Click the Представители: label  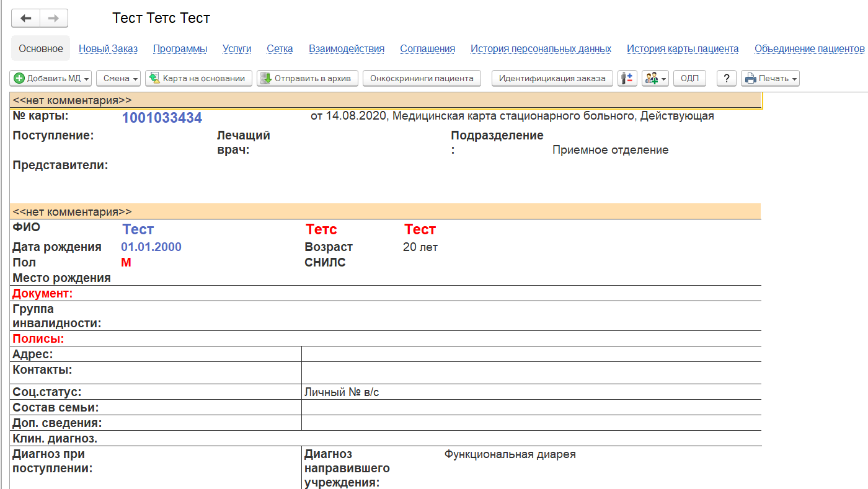(60, 165)
